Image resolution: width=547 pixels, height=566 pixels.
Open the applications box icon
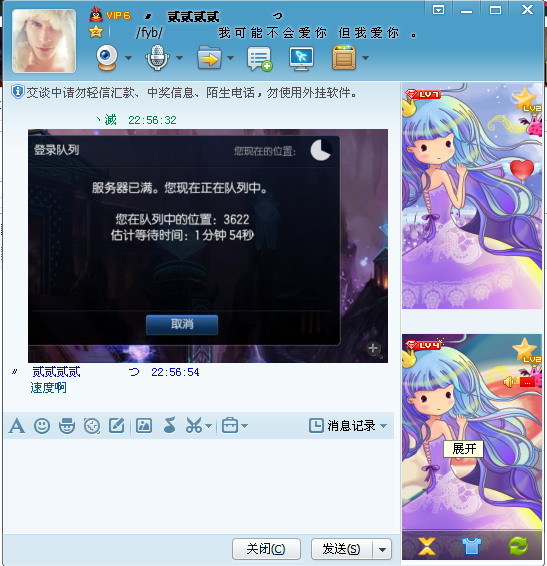click(x=344, y=58)
